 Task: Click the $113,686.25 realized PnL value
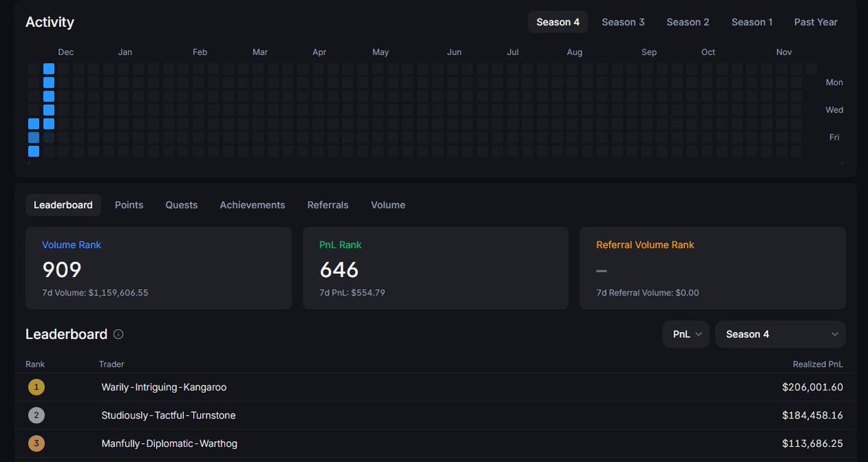[x=812, y=443]
